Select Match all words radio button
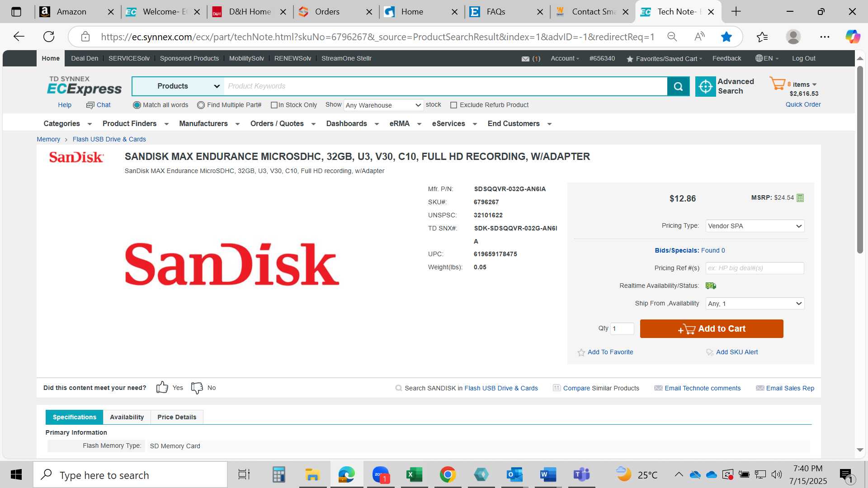Image resolution: width=868 pixels, height=488 pixels. pos(137,105)
